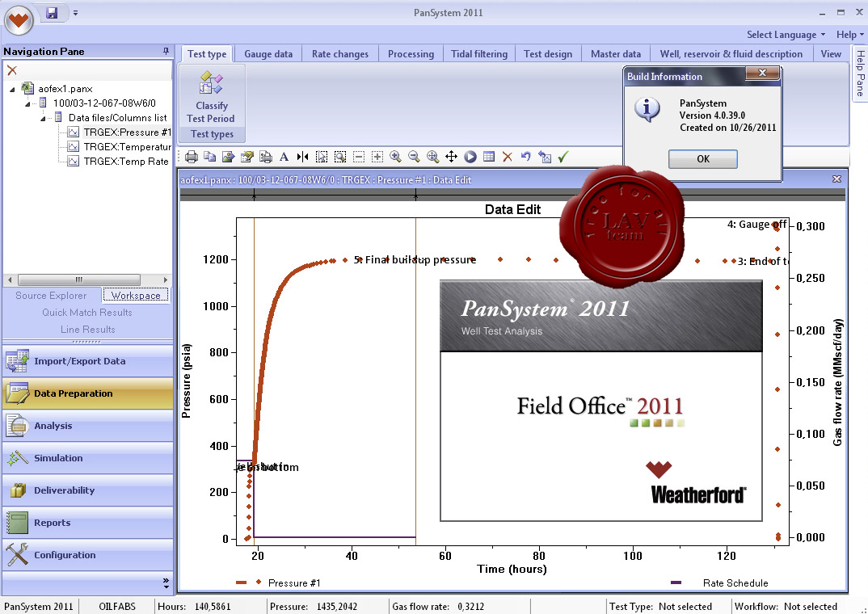Click the red X delete icon in the plot toolbar
868x614 pixels.
(x=507, y=157)
